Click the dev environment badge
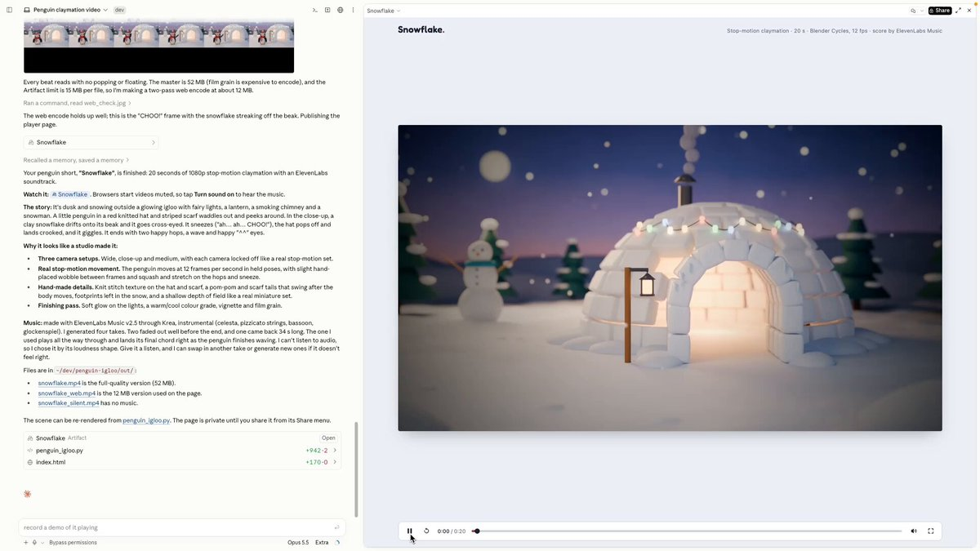 pos(119,10)
